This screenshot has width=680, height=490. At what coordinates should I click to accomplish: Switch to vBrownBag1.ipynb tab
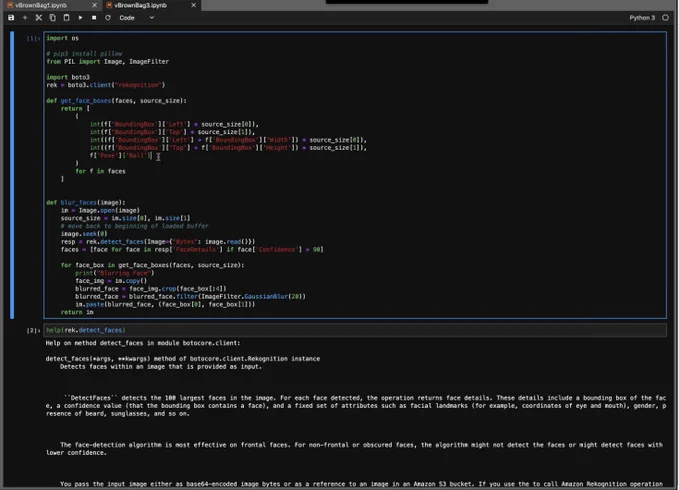(41, 5)
